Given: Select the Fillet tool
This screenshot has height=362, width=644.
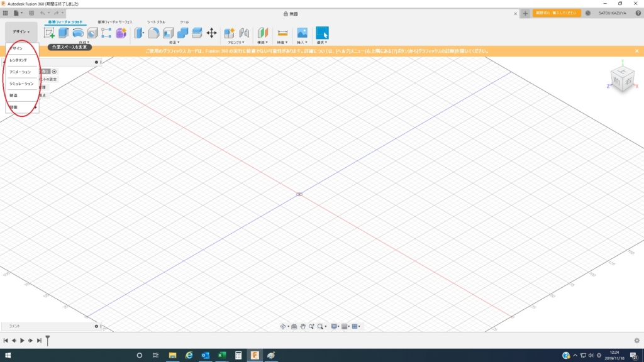Looking at the screenshot, I should point(153,33).
